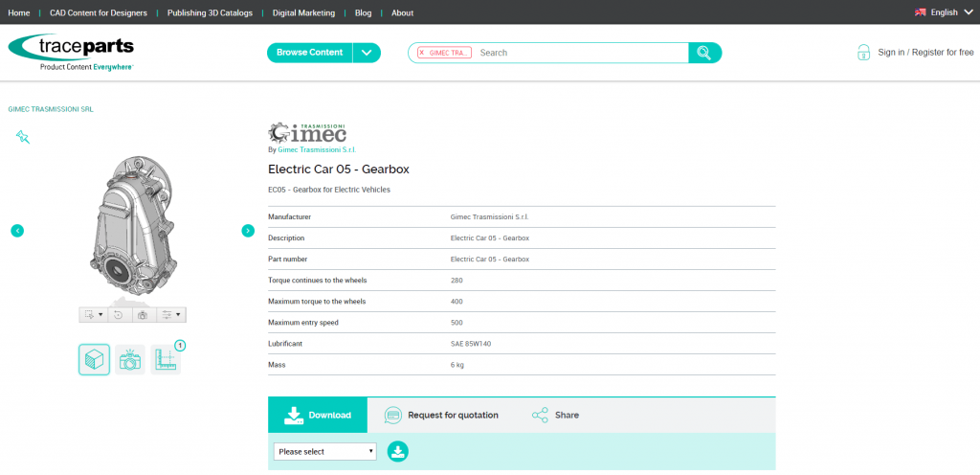Viewport: 980px width, 475px height.
Task: Click Sign in / Register for free
Action: pyautogui.click(x=925, y=53)
